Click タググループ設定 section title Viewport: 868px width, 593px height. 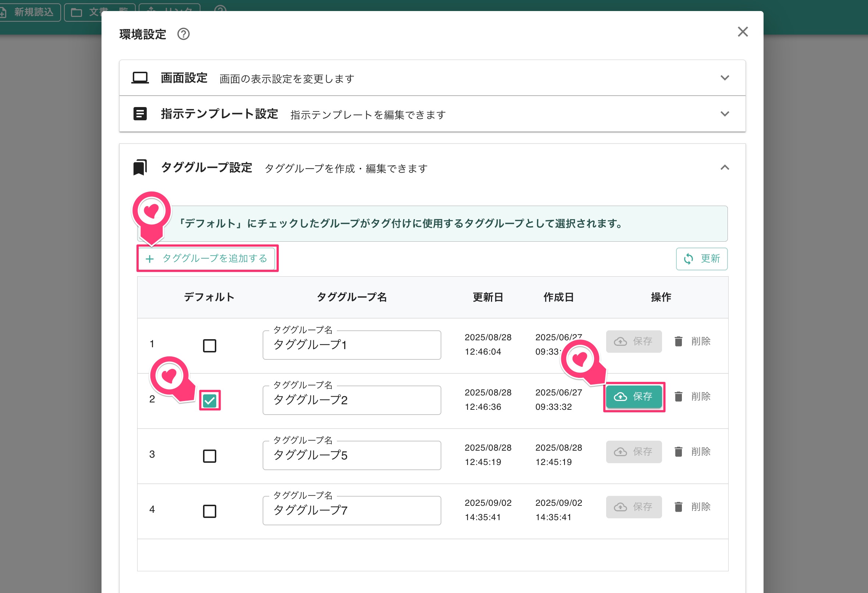click(x=207, y=167)
